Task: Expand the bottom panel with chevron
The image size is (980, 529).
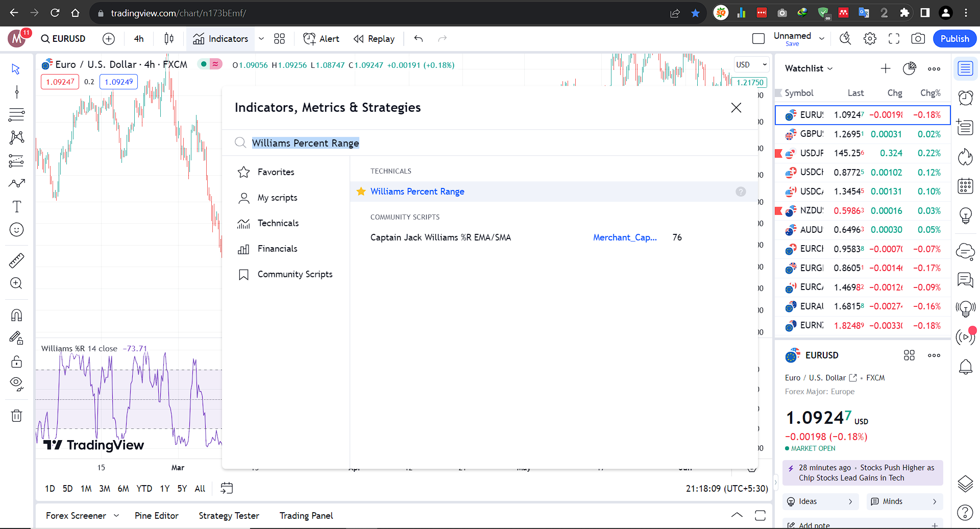Action: coord(737,515)
